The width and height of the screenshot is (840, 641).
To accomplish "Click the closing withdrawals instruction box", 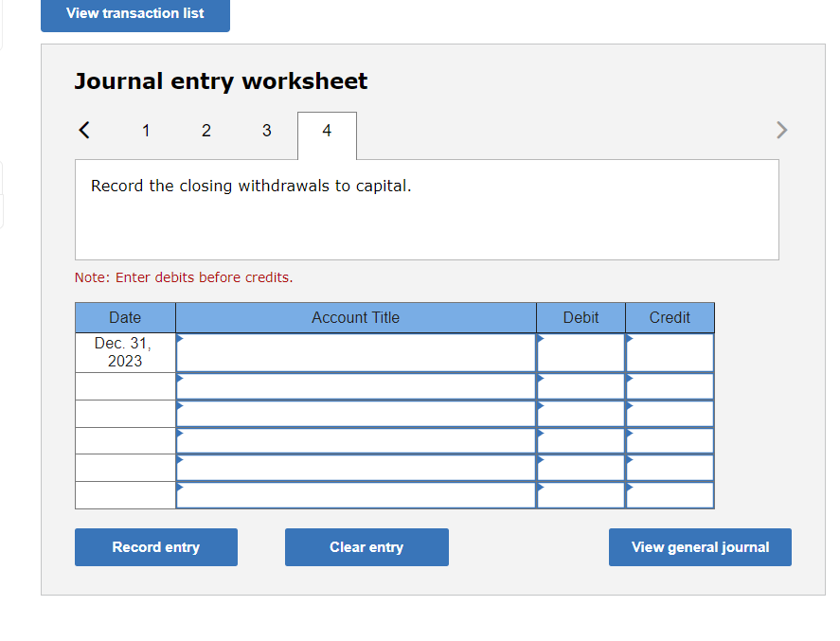I will pyautogui.click(x=427, y=209).
